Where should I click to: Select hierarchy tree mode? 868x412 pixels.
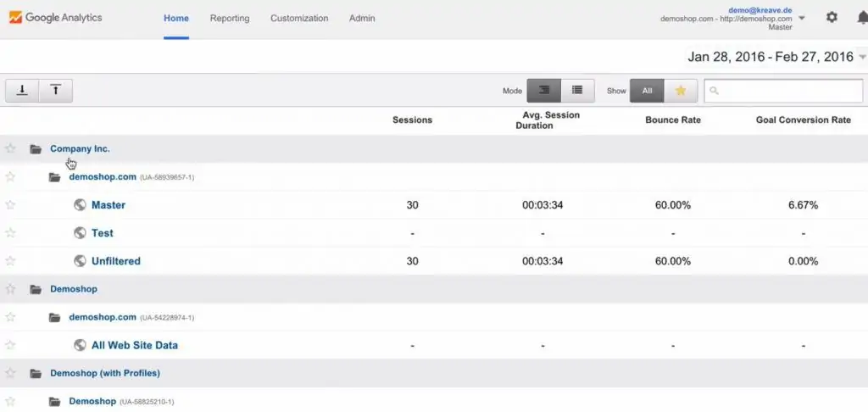[x=543, y=91]
